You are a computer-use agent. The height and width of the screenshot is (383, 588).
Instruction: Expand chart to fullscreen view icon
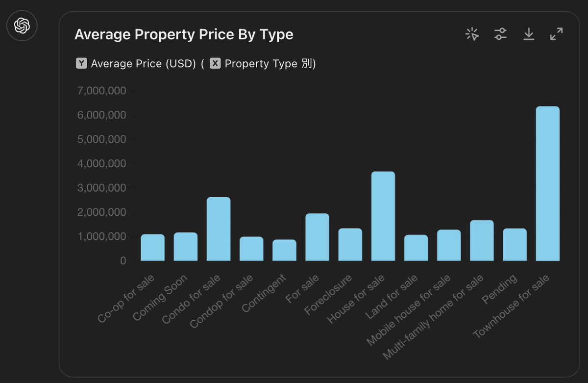[557, 34]
